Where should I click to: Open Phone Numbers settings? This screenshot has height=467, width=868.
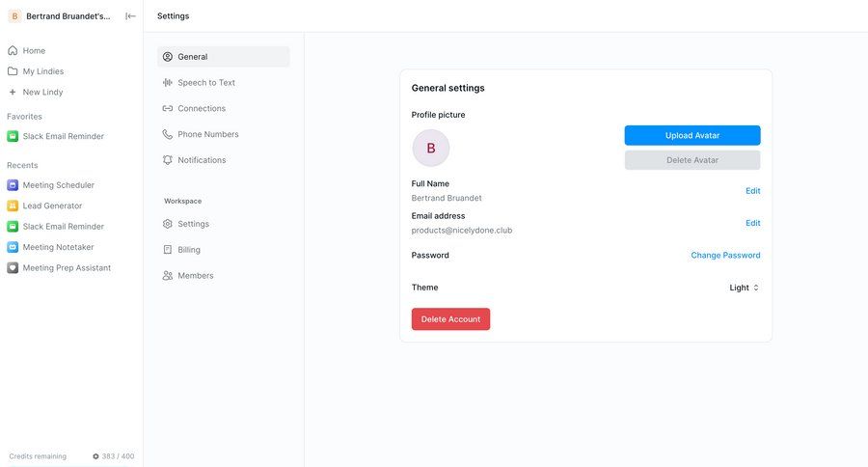click(207, 134)
